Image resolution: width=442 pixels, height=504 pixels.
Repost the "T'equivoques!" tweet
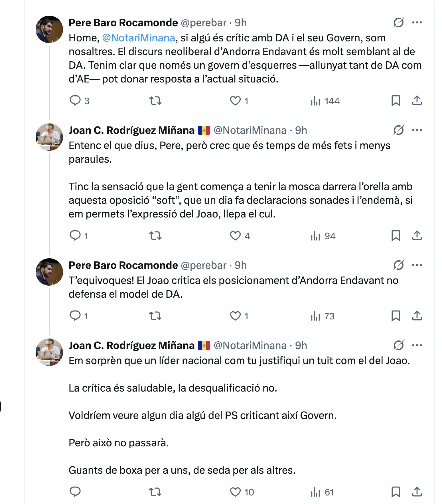(x=155, y=316)
